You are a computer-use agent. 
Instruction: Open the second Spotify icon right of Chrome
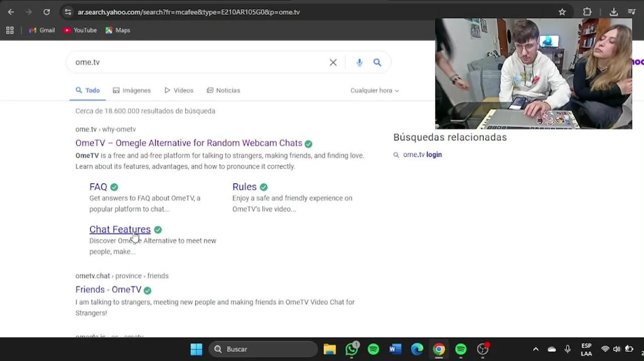click(x=461, y=349)
